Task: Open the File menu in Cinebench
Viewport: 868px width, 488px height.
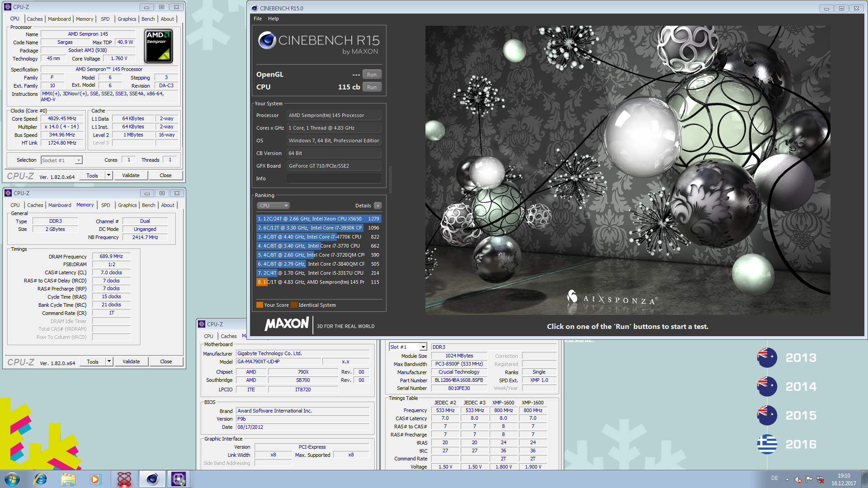Action: pos(258,19)
